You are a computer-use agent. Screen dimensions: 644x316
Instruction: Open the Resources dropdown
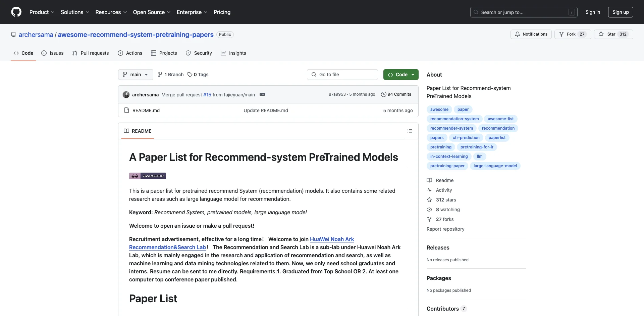pyautogui.click(x=111, y=12)
